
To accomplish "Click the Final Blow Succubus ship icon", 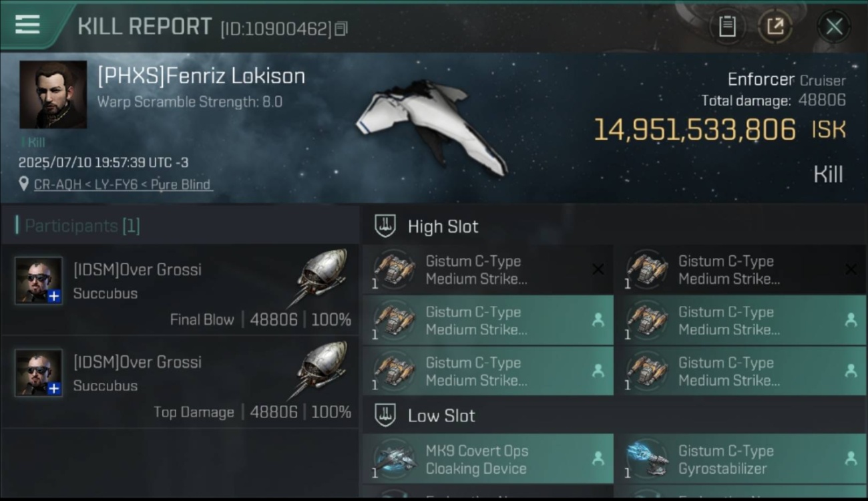I will tap(318, 277).
